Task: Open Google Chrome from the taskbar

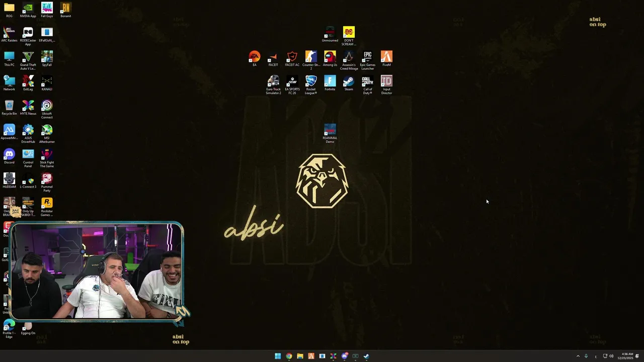Action: tap(289, 356)
